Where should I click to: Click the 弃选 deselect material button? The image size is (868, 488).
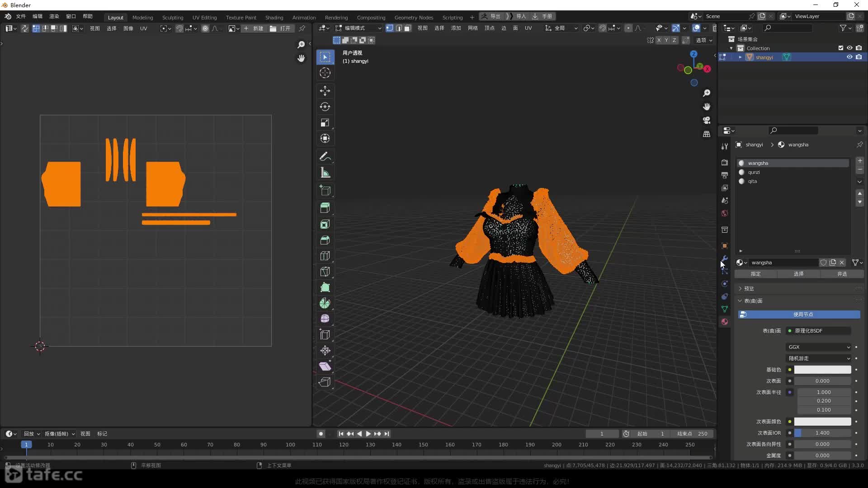click(x=842, y=274)
